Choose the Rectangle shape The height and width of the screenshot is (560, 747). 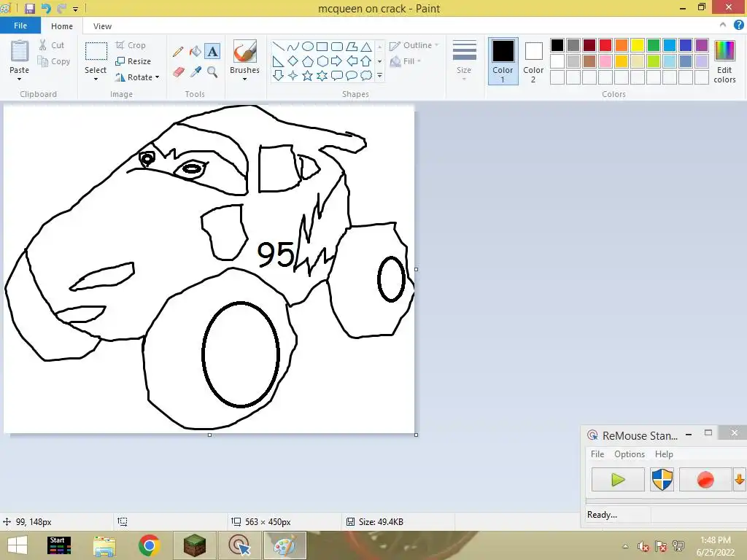pos(322,46)
